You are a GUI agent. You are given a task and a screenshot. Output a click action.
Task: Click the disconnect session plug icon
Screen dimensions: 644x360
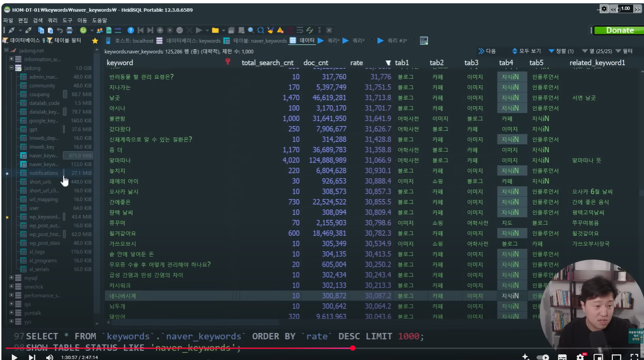pos(28,30)
